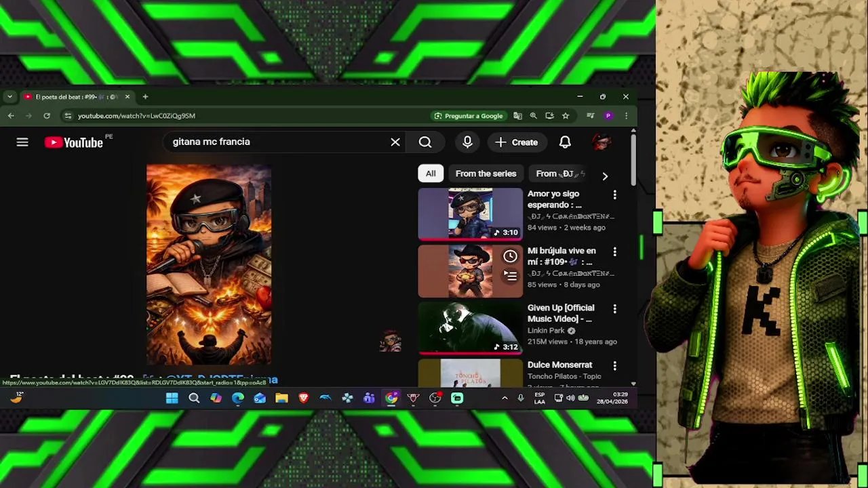Add Mi brújula video to the queue
This screenshot has width=868, height=488.
[510, 276]
